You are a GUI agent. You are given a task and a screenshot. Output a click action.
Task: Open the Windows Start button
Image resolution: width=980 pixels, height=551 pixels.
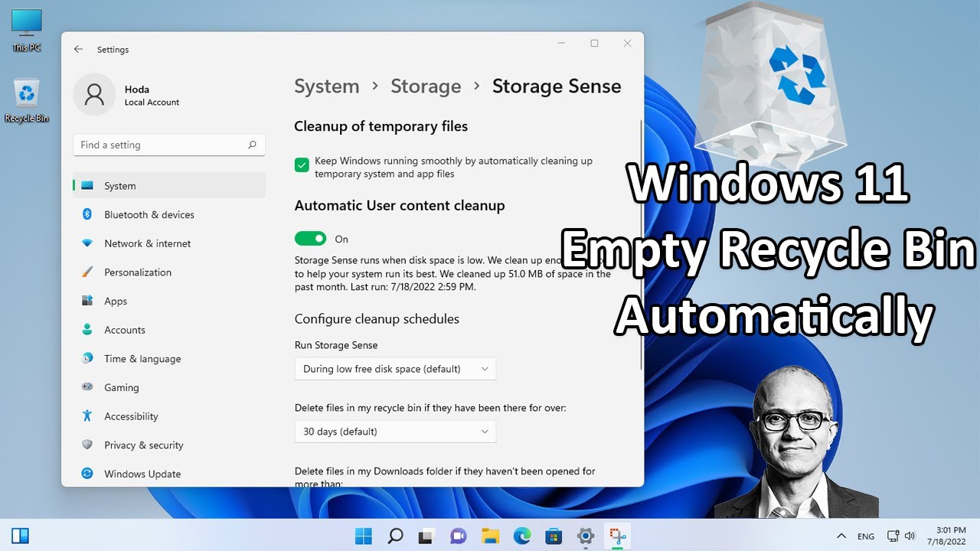pos(363,536)
